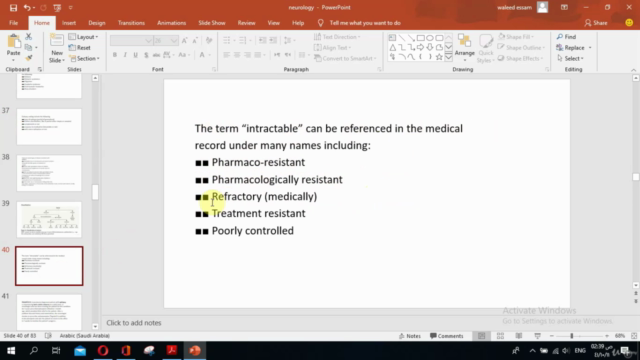This screenshot has height=360, width=640.
Task: Apply Bold formatting
Action: pos(115,55)
